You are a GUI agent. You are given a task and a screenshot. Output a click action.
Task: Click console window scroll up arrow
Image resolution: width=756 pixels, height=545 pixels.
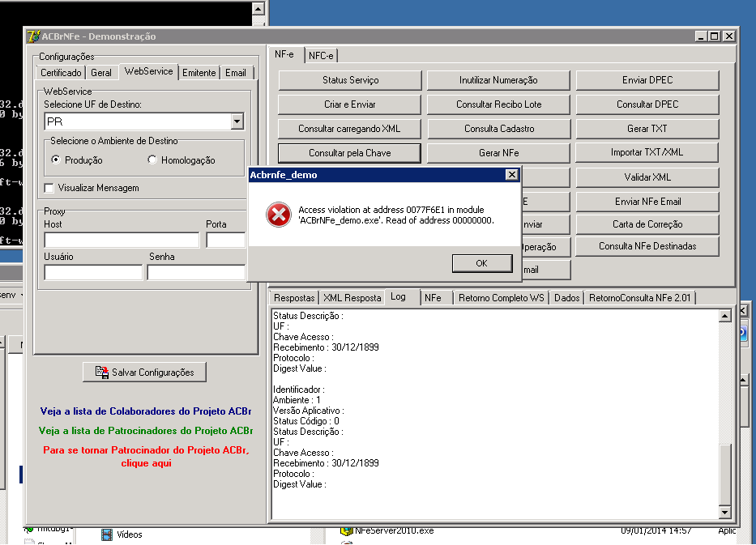258,9
